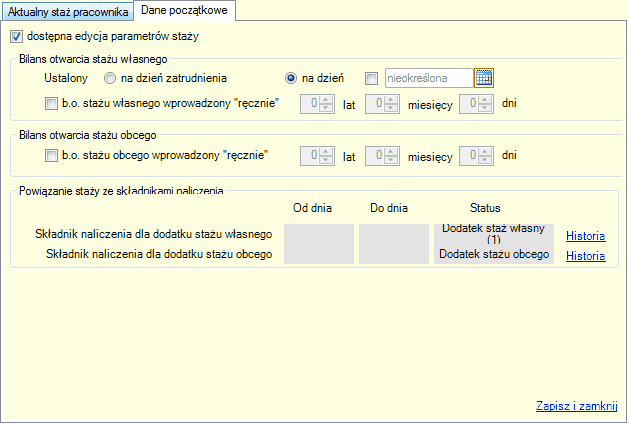Decrease miesięcy value for staż własny
Image resolution: width=629 pixels, height=424 pixels.
[392, 108]
